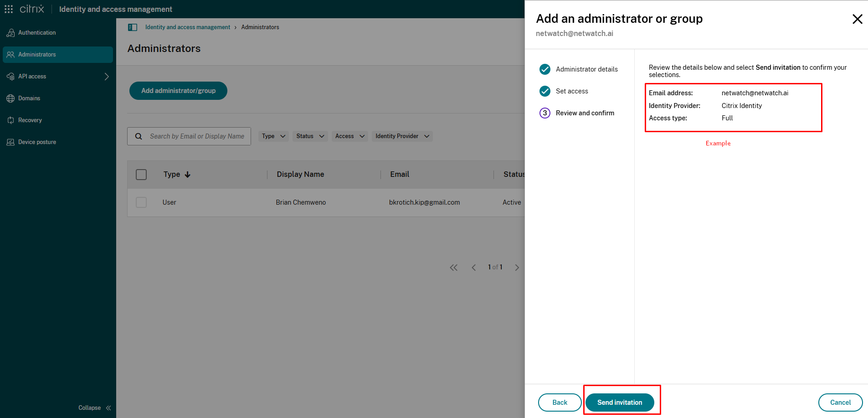Click the email search input field
Image resolution: width=868 pixels, height=418 pixels.
pos(197,136)
